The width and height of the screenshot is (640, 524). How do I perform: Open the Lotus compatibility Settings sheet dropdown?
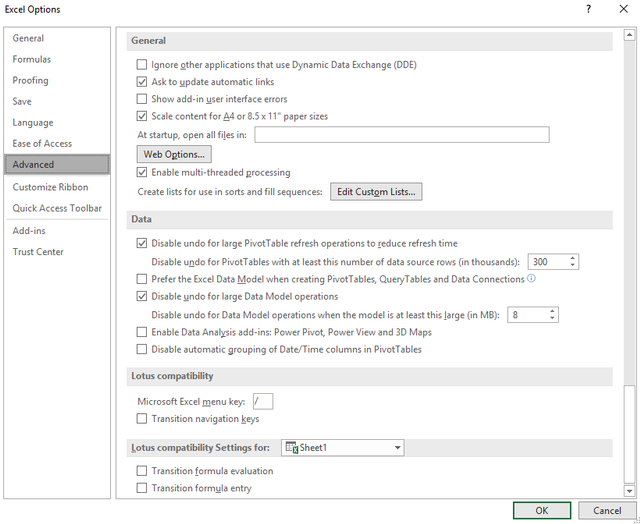397,448
